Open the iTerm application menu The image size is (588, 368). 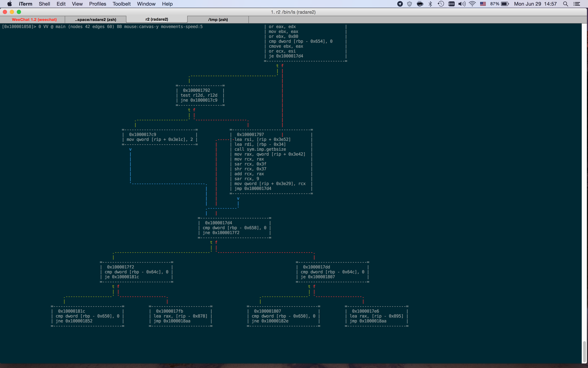click(x=26, y=4)
